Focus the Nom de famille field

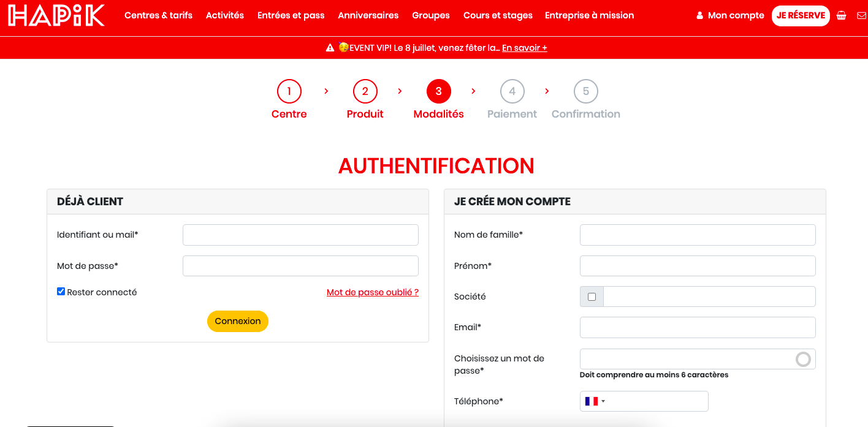tap(698, 235)
